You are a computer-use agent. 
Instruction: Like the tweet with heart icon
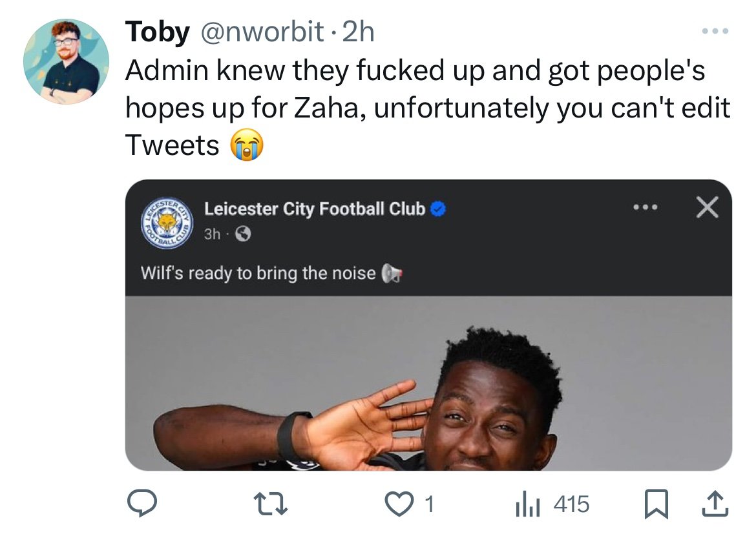pos(399,504)
